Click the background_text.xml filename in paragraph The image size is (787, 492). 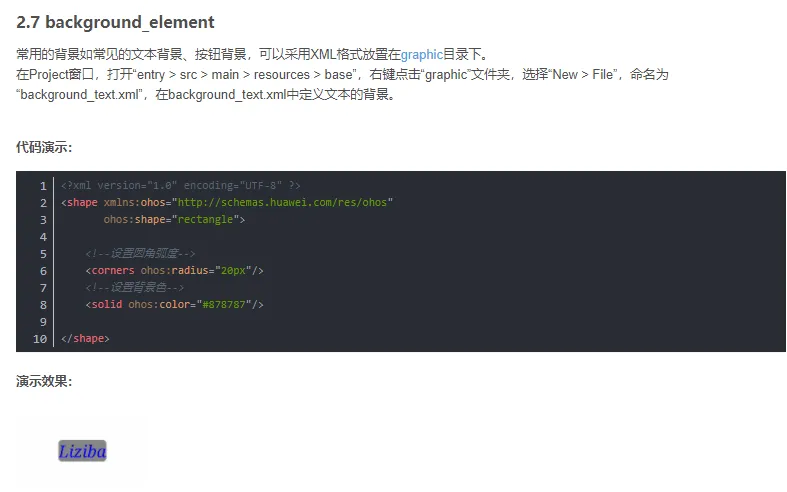point(79,95)
